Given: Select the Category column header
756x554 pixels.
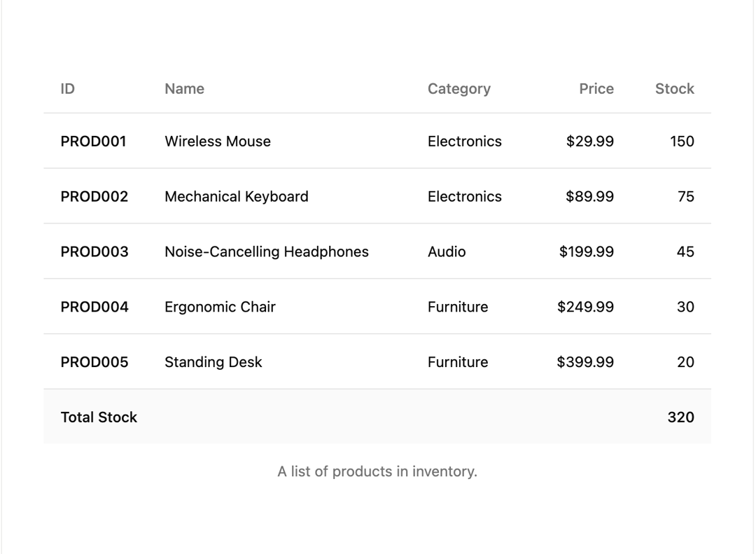Looking at the screenshot, I should (x=459, y=89).
